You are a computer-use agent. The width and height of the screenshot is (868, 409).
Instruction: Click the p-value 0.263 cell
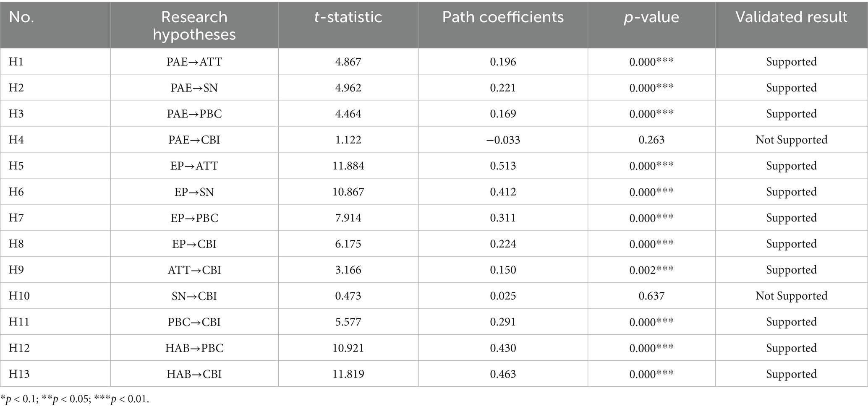pyautogui.click(x=651, y=140)
